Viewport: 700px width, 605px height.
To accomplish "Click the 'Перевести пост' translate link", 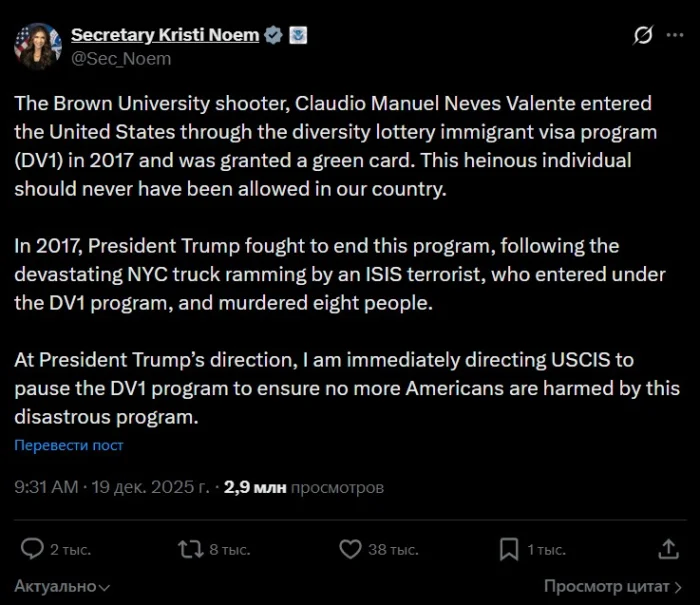I will click(69, 445).
